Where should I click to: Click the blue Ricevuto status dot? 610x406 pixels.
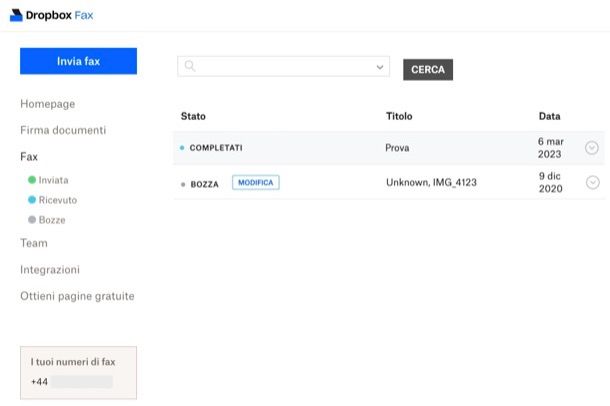[x=32, y=200]
